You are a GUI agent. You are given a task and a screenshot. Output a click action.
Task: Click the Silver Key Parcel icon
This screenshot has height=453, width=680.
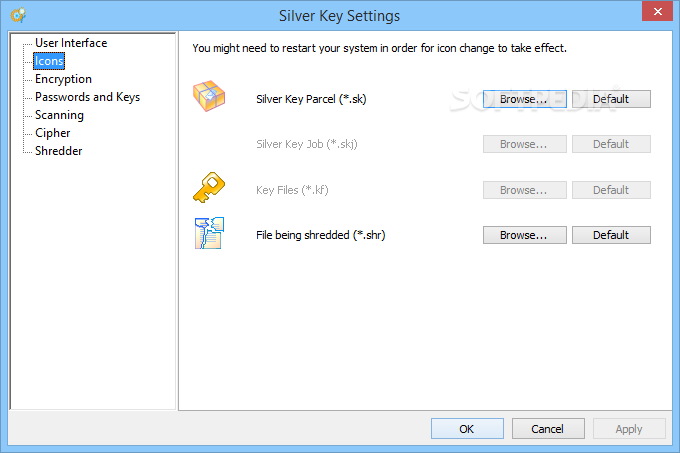[209, 98]
